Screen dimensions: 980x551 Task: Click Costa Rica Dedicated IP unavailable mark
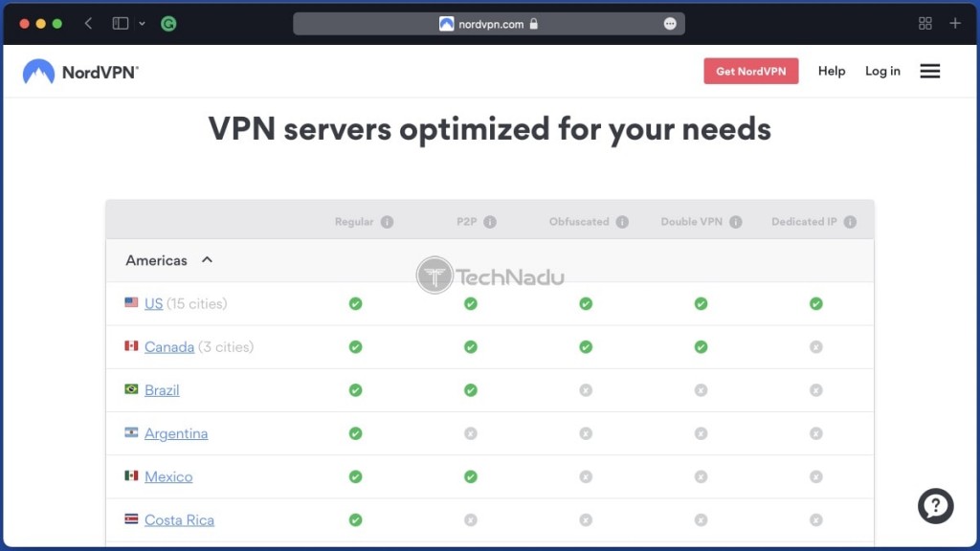coord(816,519)
